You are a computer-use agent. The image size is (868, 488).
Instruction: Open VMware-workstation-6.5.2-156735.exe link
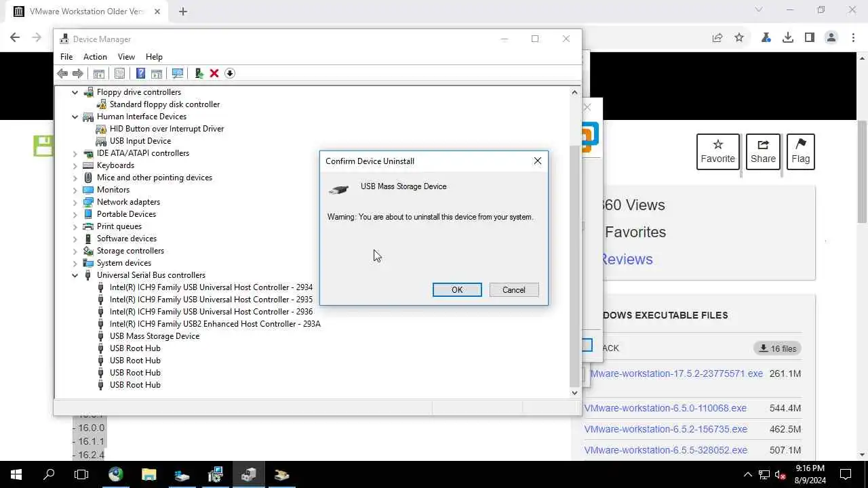(x=666, y=429)
